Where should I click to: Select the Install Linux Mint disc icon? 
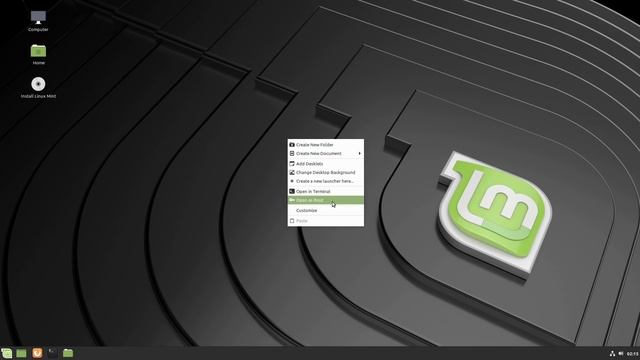[x=38, y=84]
